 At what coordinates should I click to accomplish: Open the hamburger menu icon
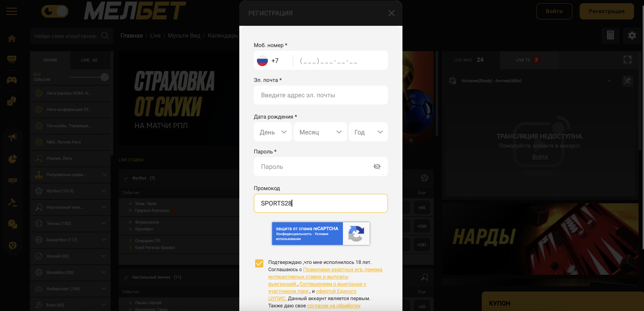click(x=12, y=11)
